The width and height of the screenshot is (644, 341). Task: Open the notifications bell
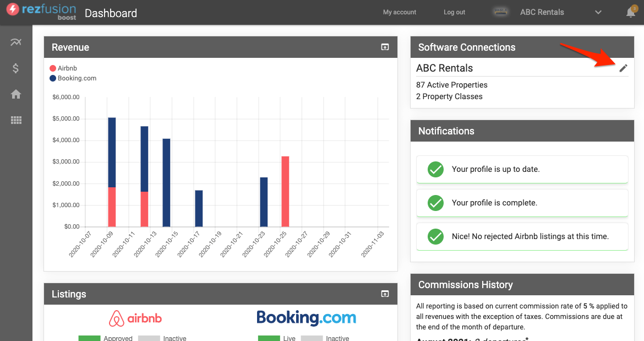[x=631, y=12]
